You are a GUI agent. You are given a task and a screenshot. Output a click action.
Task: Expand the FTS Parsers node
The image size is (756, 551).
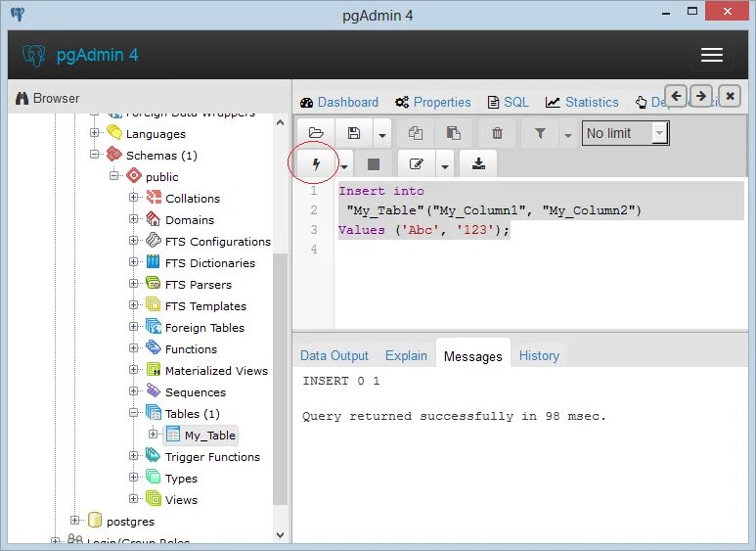click(x=134, y=283)
